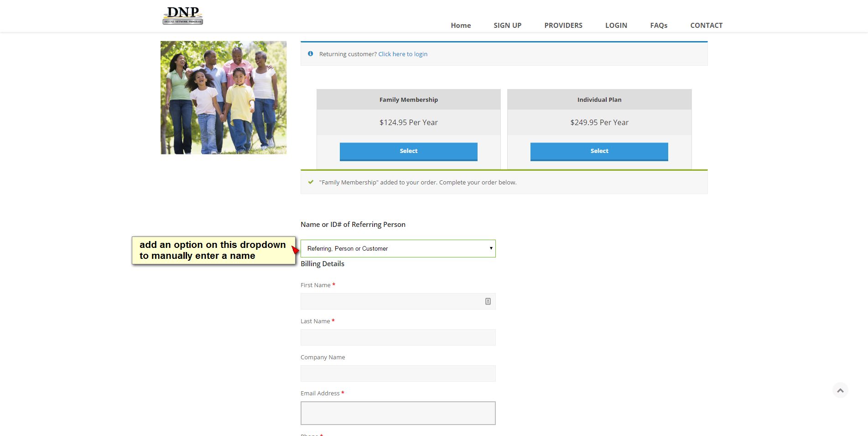Open the FAQs page
The height and width of the screenshot is (436, 868).
tap(659, 26)
